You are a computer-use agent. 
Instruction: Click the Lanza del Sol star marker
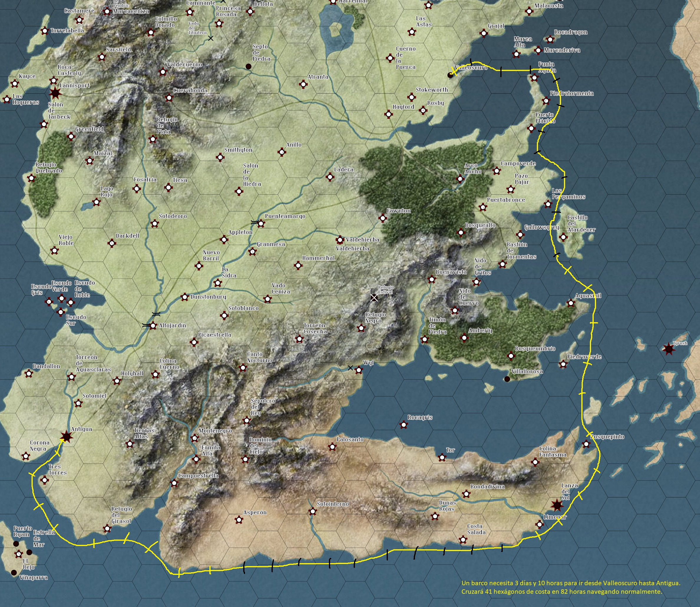click(557, 505)
